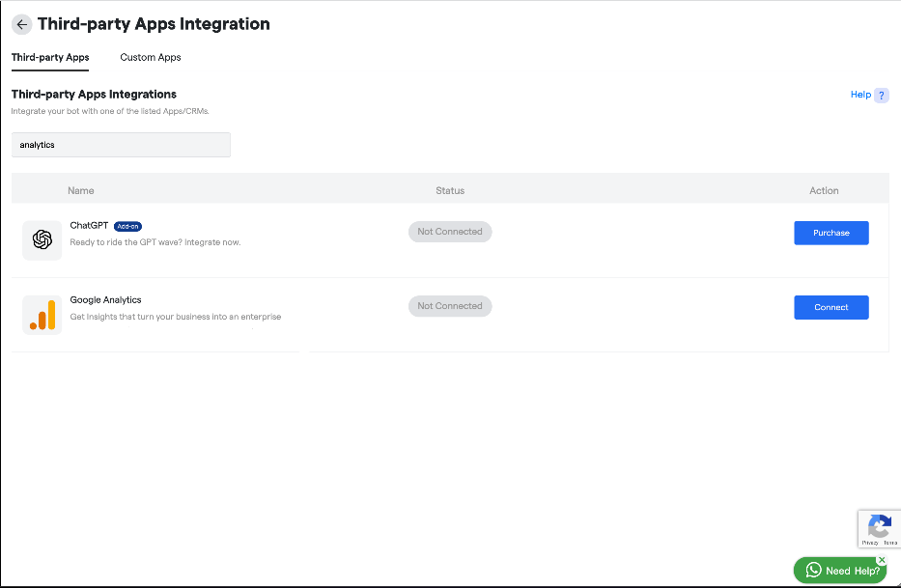Viewport: 901px width, 588px height.
Task: Click the Google Analytics app name
Action: click(x=105, y=300)
